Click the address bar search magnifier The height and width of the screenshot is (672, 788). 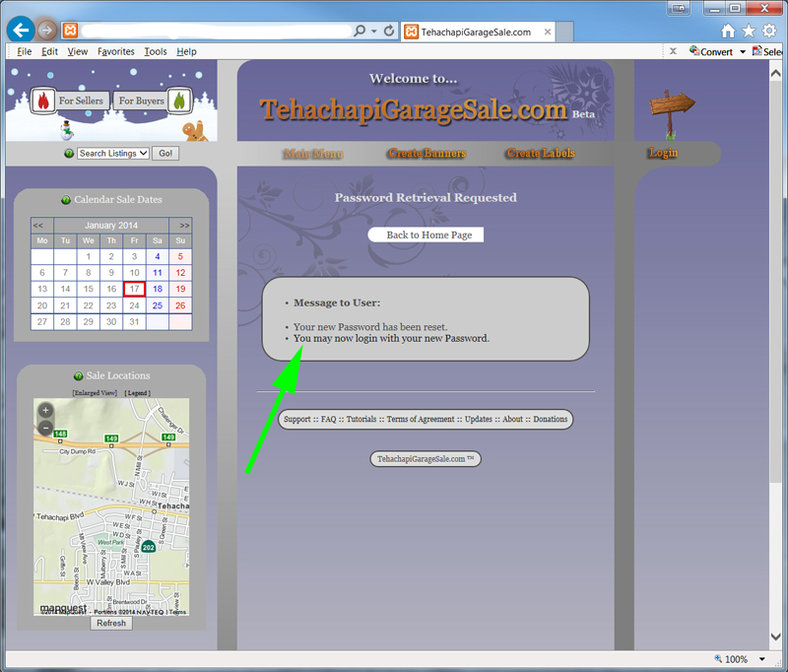tap(360, 32)
